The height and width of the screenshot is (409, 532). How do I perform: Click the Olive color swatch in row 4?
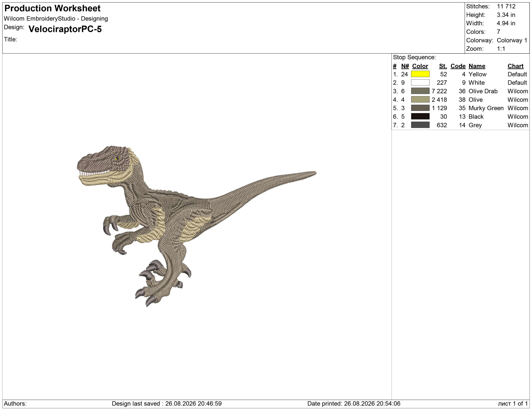tap(420, 99)
